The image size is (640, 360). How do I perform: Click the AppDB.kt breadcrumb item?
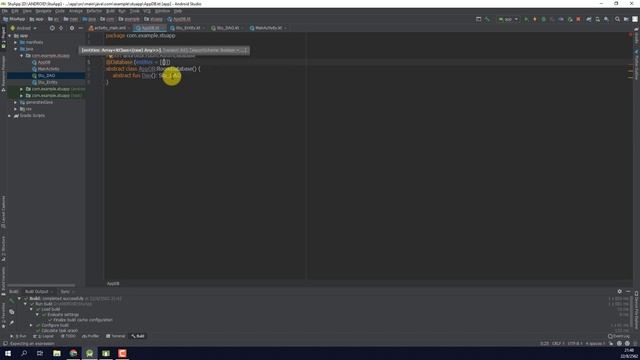[x=179, y=19]
